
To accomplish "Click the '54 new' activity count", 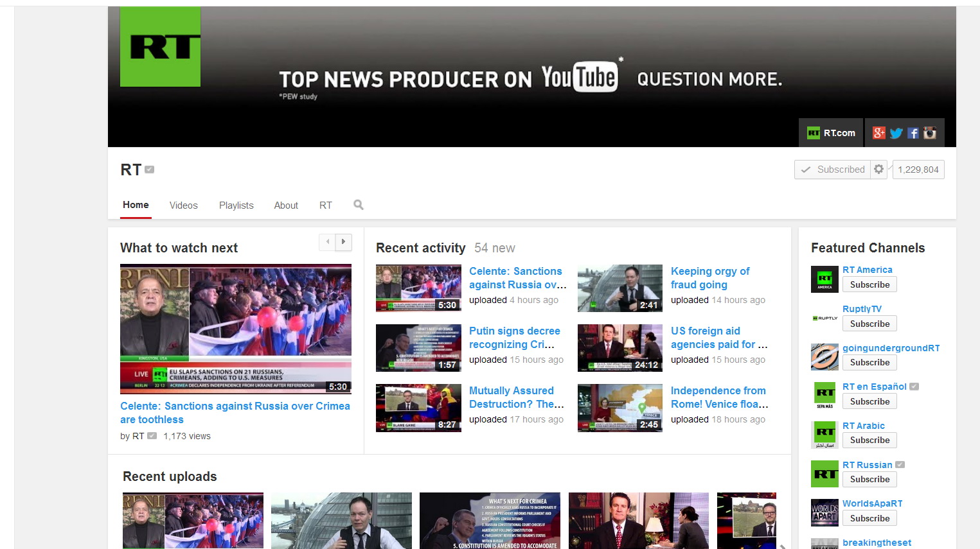I will 495,248.
